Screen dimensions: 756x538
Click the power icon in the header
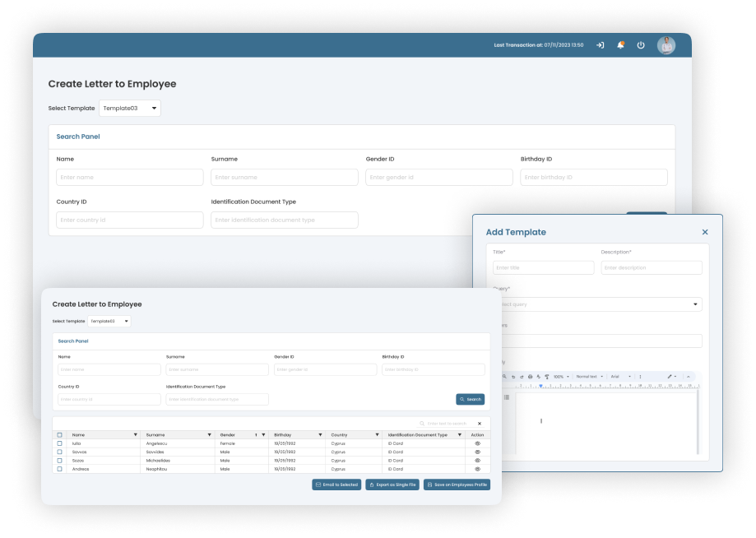point(641,45)
